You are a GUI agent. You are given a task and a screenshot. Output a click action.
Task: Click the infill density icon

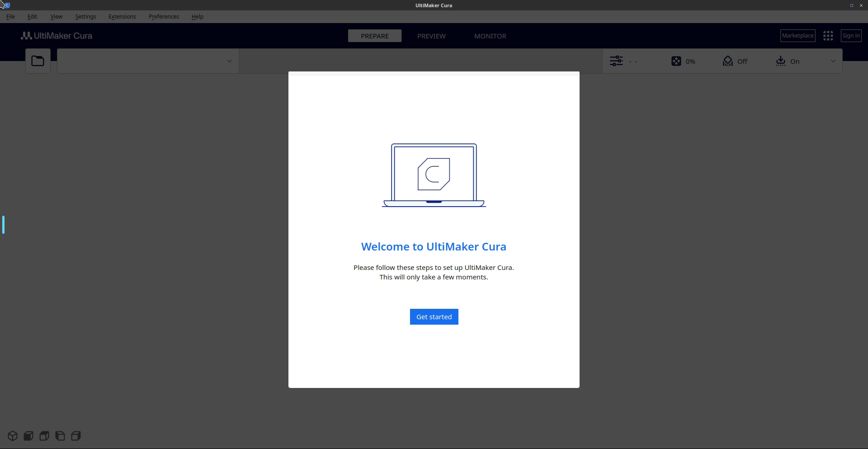(676, 61)
